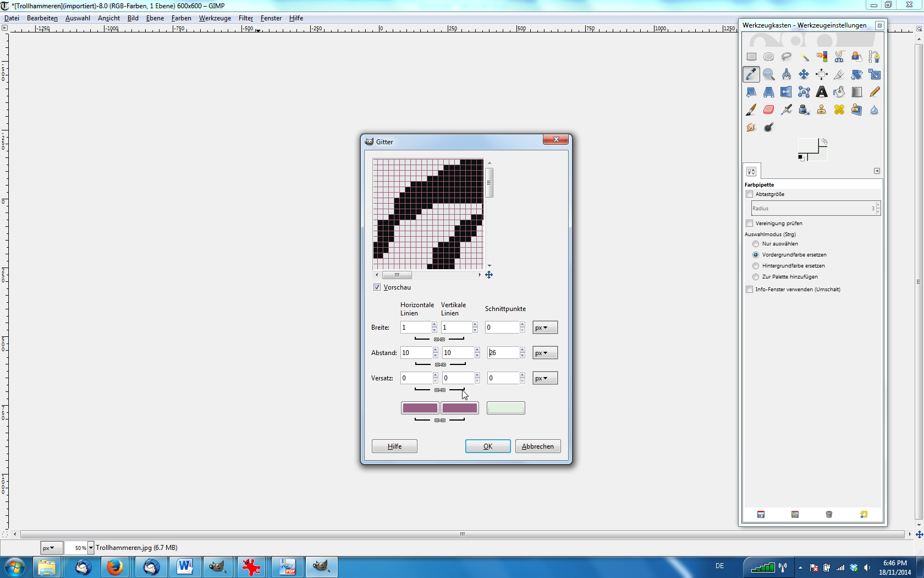Open the Breite unit px dropdown
The image size is (924, 578).
tap(544, 328)
